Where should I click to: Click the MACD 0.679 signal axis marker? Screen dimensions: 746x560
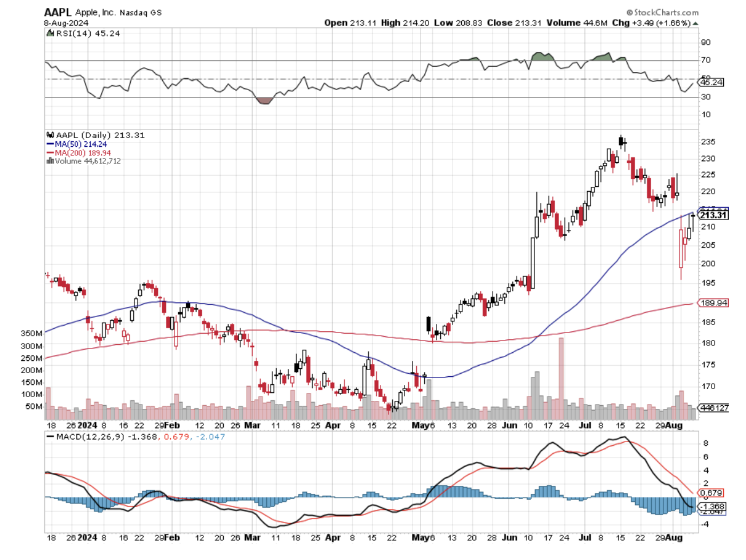[x=712, y=493]
